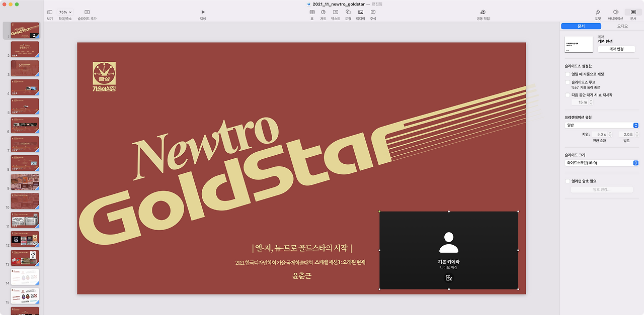Enable 열릴 때 자동으로 재생 checkbox
This screenshot has width=644, height=315.
click(x=568, y=74)
